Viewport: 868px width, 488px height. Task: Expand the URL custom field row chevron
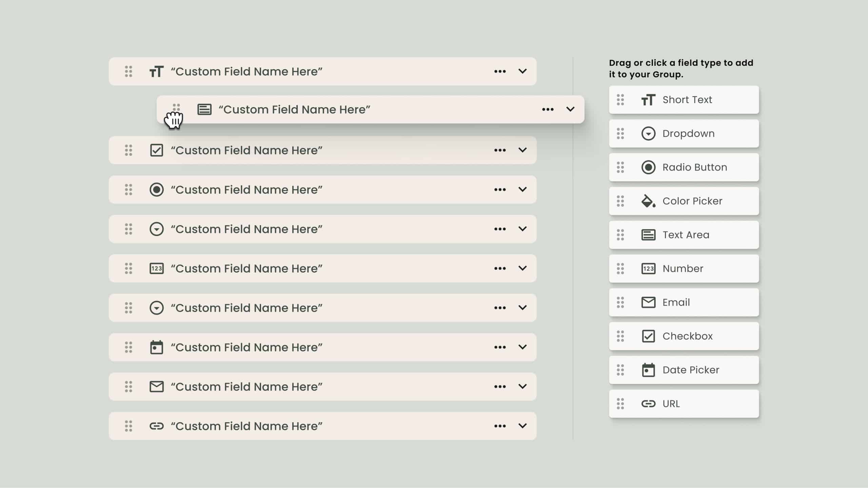522,426
